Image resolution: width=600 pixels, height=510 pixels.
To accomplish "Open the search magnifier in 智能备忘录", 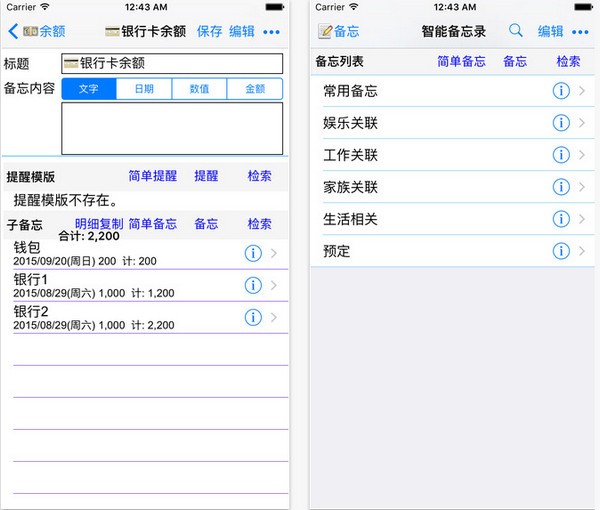I will (516, 31).
